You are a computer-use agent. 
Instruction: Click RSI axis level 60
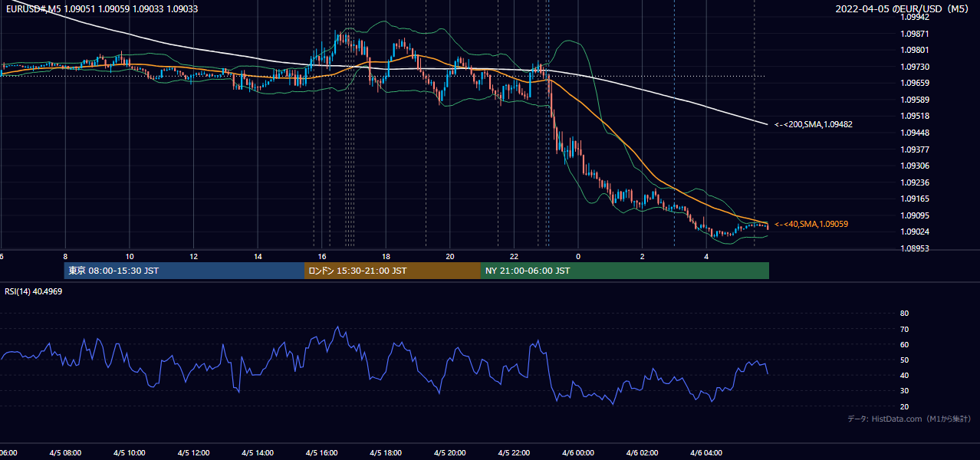(x=905, y=344)
